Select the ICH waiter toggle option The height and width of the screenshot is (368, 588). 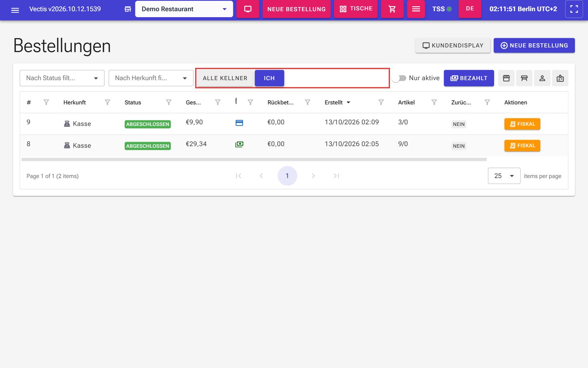[269, 78]
